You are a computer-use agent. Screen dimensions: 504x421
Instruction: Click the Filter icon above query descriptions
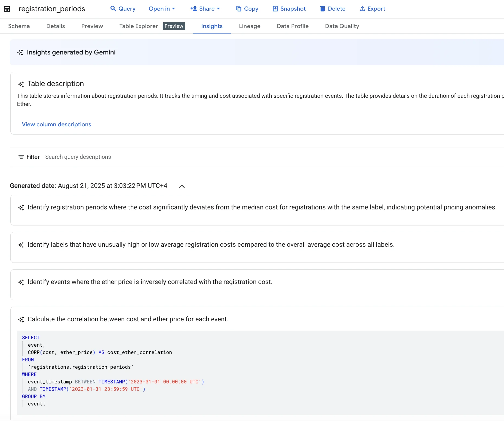pos(22,157)
